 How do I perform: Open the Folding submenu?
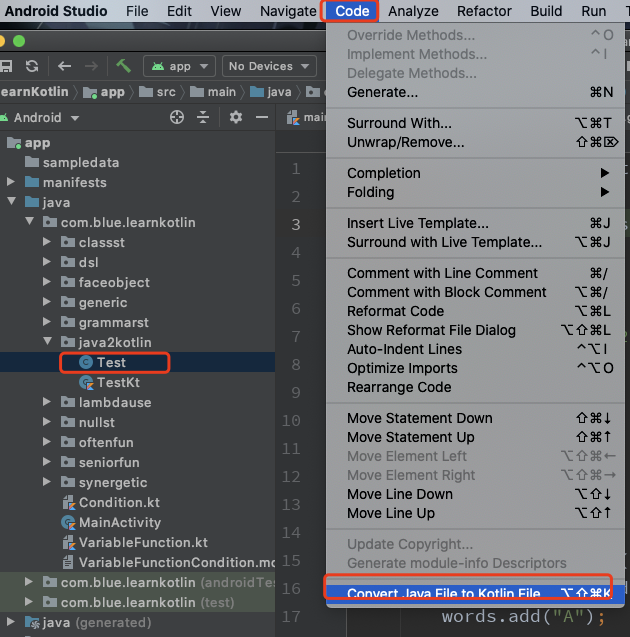tap(475, 192)
